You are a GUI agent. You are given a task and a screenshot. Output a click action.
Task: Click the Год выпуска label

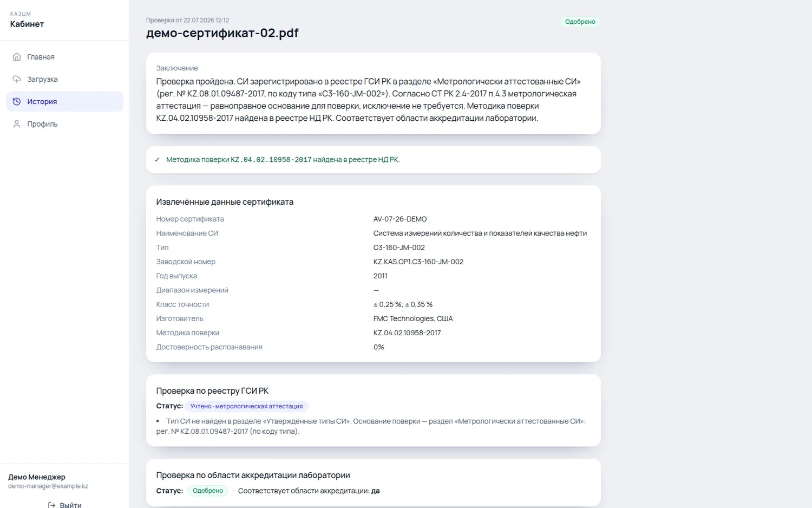[176, 276]
